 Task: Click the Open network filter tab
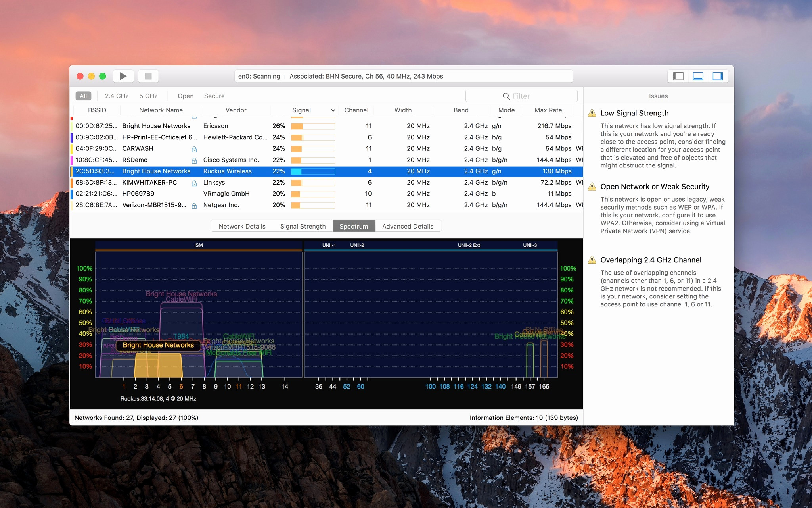pos(185,95)
